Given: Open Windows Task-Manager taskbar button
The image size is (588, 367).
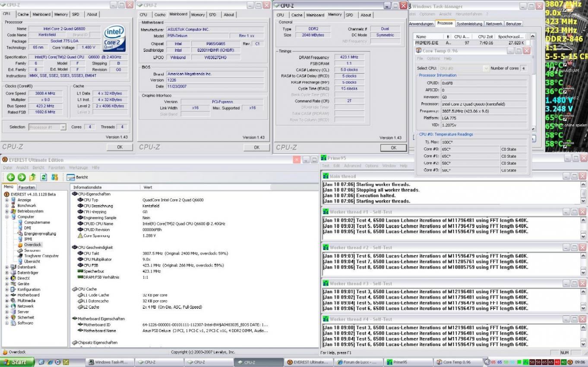Looking at the screenshot, I should tap(109, 362).
